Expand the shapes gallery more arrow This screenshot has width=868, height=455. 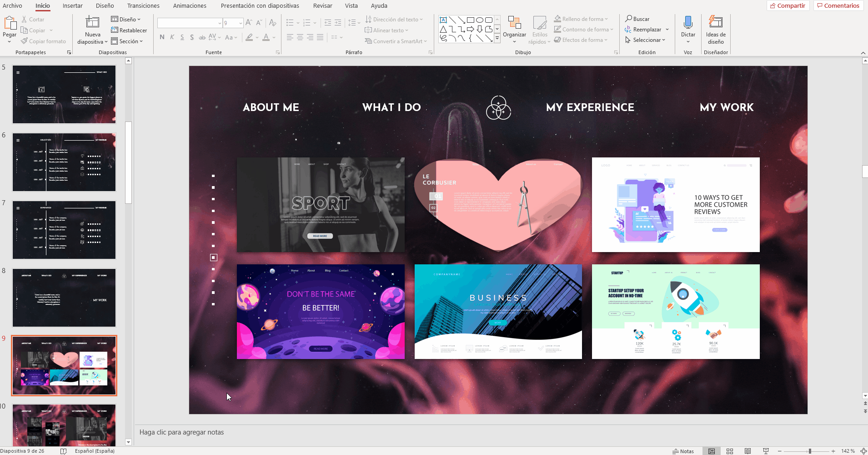pyautogui.click(x=497, y=39)
